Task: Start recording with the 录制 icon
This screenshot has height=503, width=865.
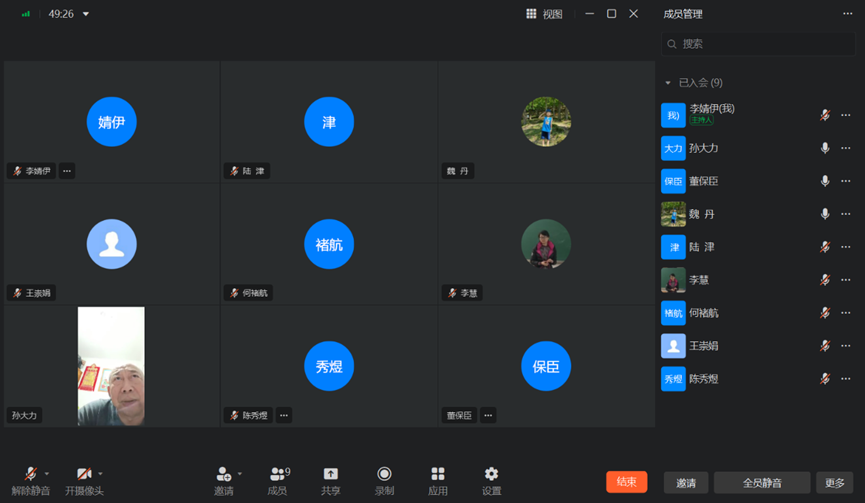Action: click(384, 474)
